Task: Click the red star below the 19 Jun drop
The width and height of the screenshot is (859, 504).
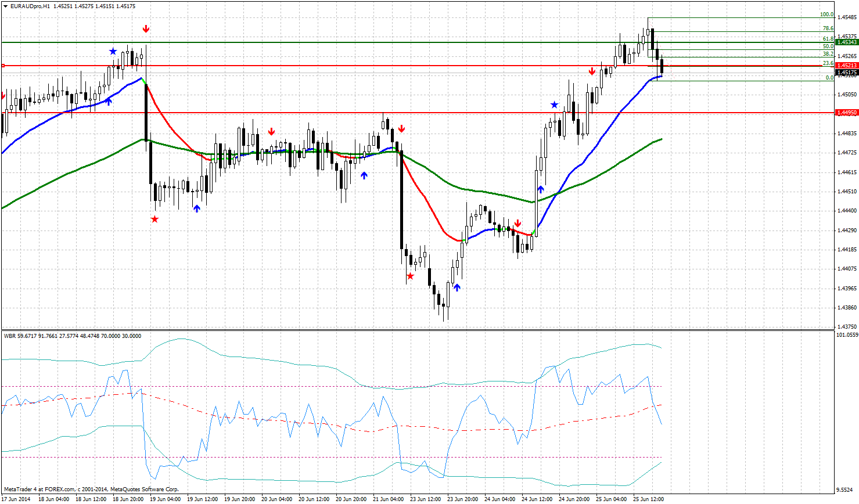Action: point(154,219)
